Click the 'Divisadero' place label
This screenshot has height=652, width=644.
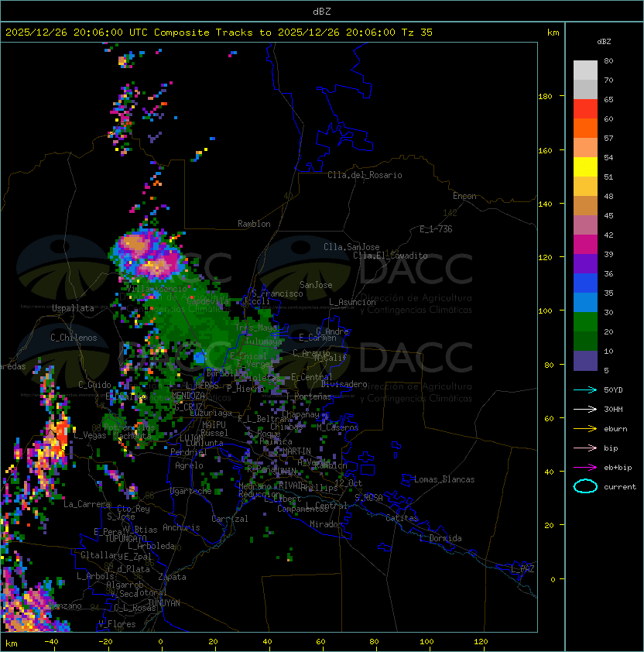[x=344, y=384]
